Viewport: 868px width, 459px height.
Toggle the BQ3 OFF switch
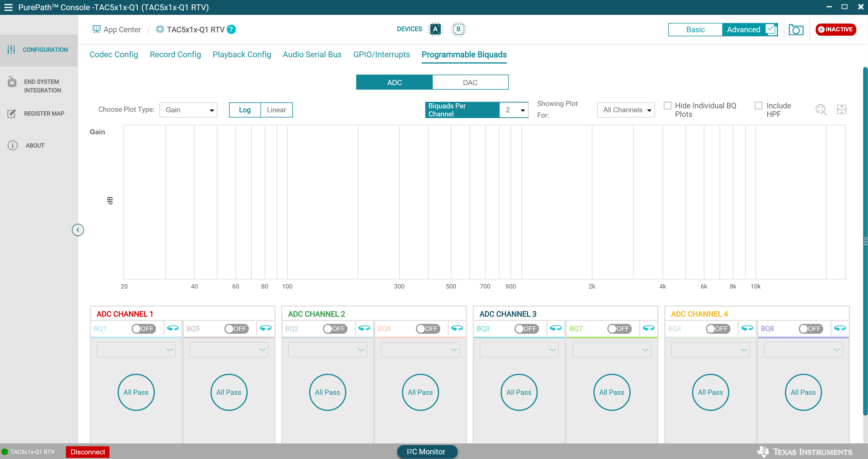coord(527,329)
